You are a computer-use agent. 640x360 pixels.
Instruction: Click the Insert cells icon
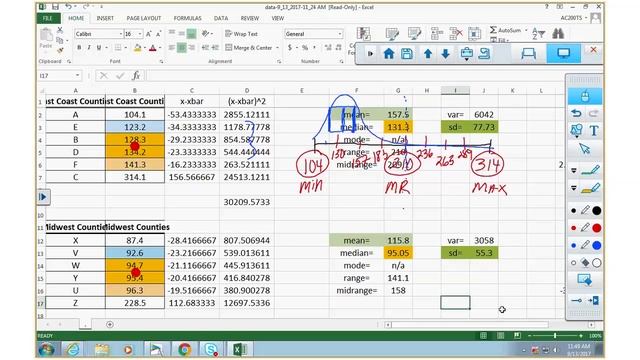pyautogui.click(x=436, y=34)
